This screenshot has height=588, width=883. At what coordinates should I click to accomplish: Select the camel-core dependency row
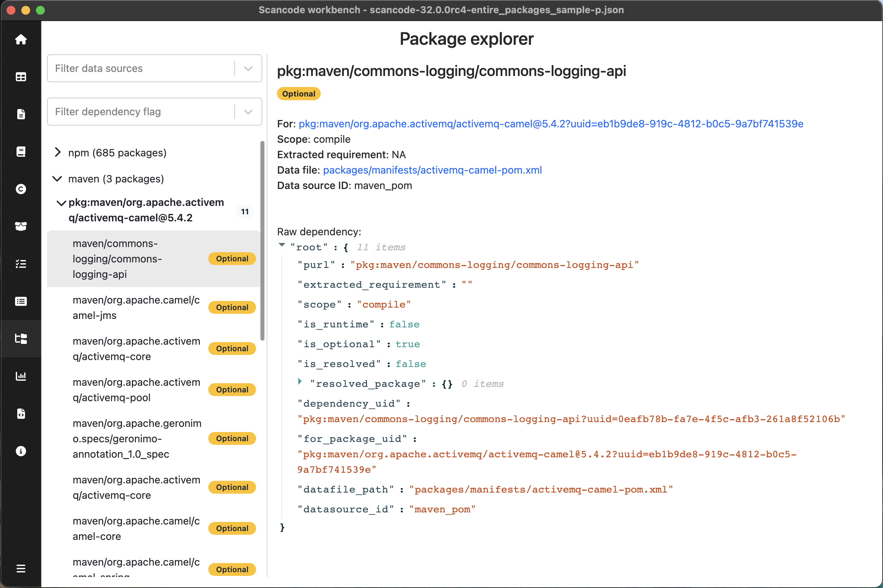point(154,529)
